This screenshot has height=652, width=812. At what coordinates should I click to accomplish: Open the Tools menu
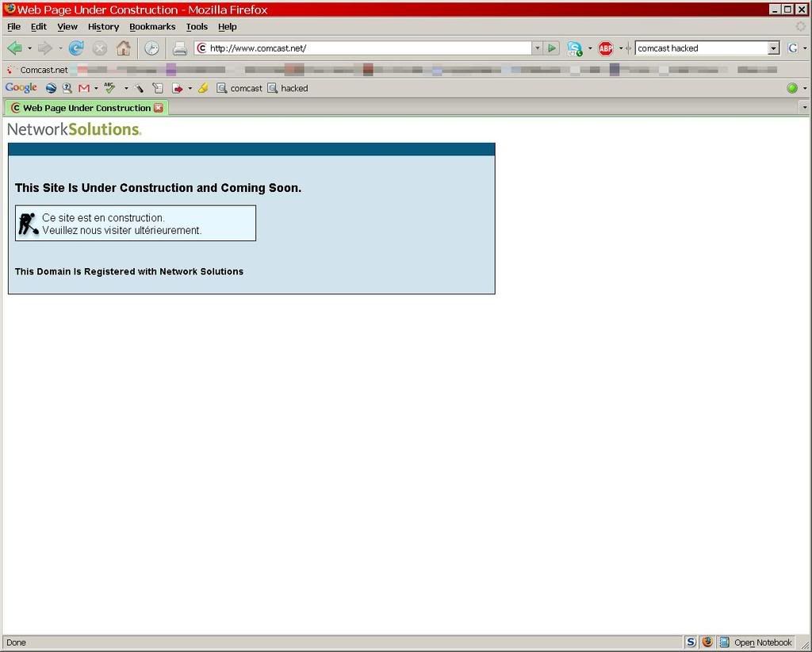click(x=197, y=27)
